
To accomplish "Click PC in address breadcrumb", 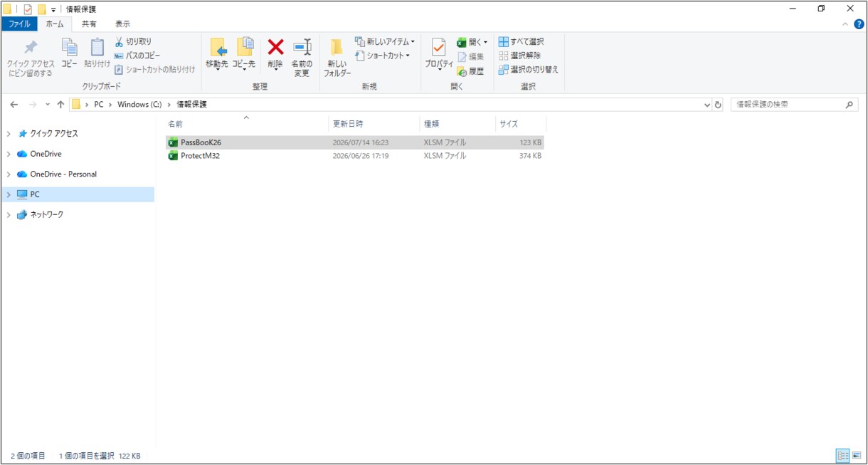I will (x=99, y=105).
